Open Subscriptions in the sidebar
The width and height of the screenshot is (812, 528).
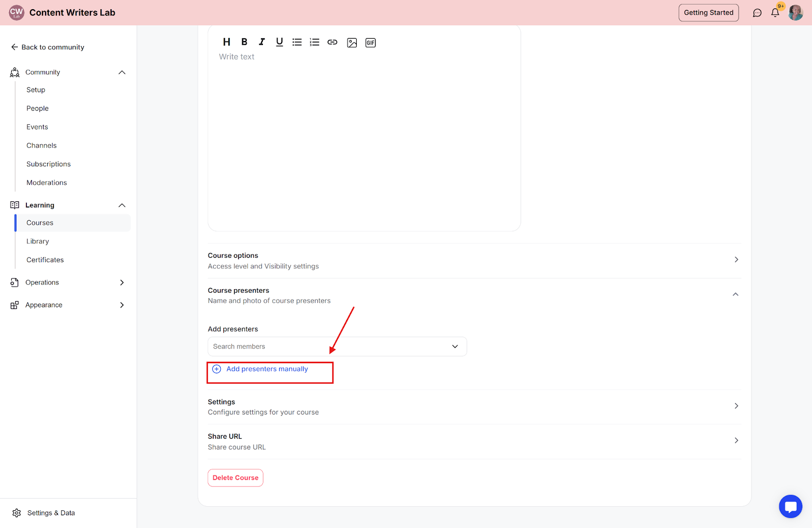[49, 164]
